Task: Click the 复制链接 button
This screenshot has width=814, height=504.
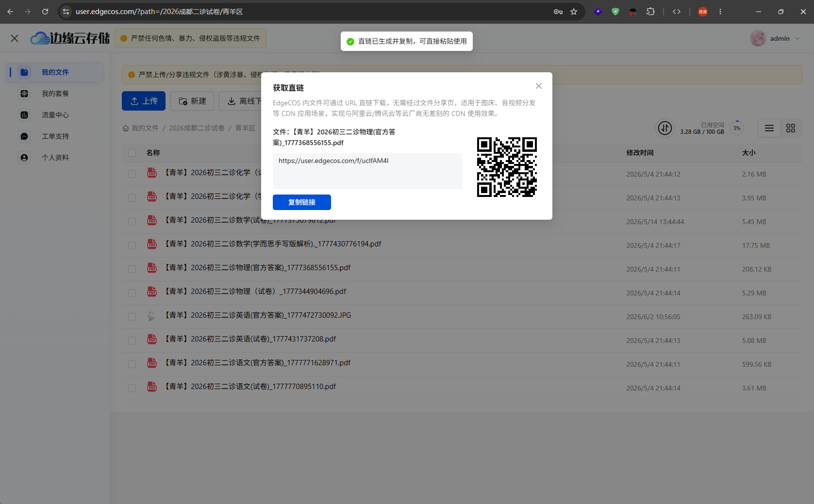Action: [x=302, y=202]
